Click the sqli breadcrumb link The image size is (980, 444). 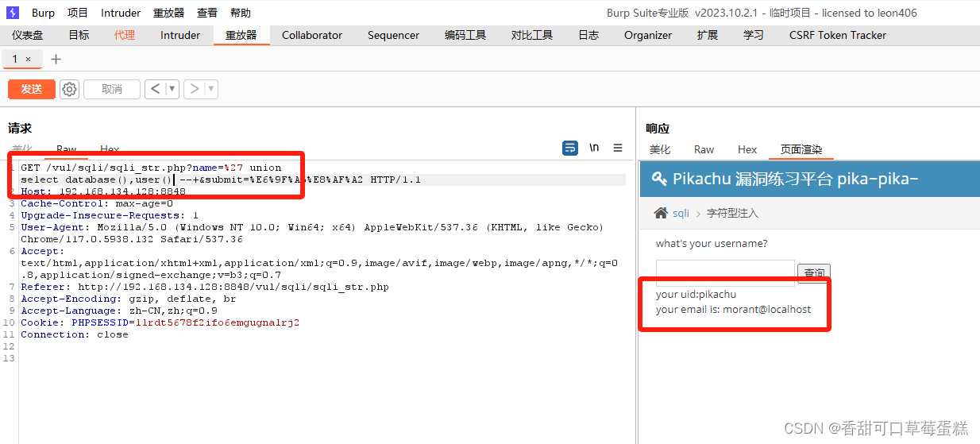(681, 213)
